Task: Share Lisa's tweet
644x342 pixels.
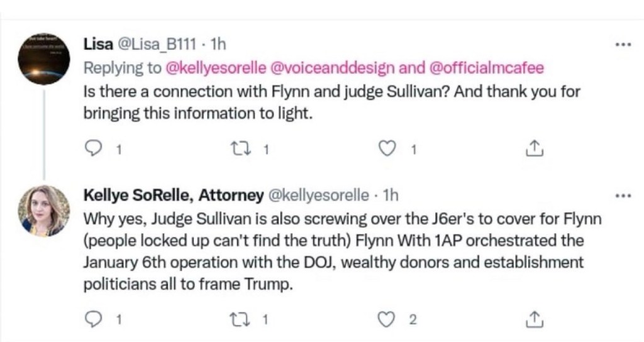Action: coord(533,149)
